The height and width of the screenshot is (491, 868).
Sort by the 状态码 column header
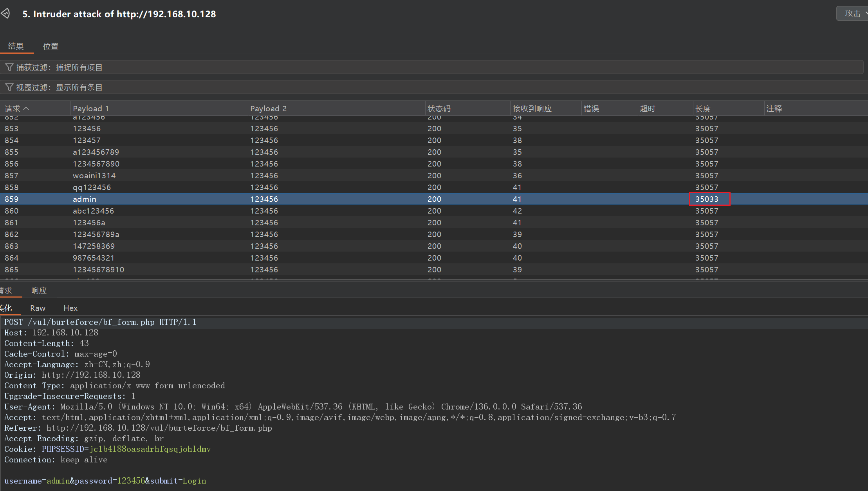pyautogui.click(x=439, y=109)
